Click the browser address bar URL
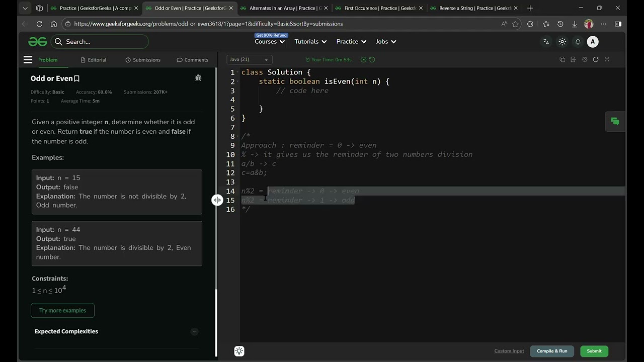The height and width of the screenshot is (362, 644). [x=208, y=24]
